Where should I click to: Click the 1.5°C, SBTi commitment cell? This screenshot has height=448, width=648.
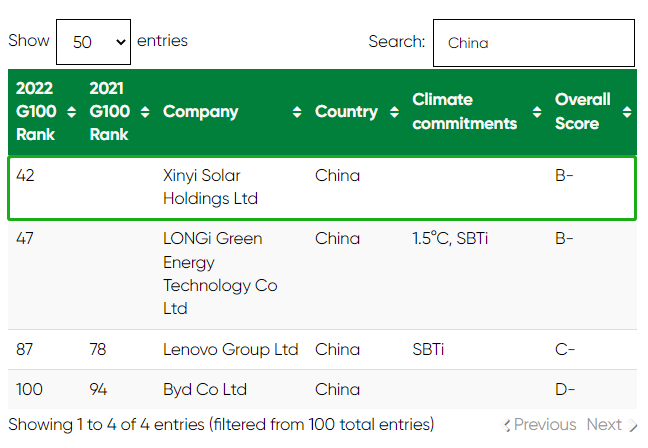(x=450, y=239)
